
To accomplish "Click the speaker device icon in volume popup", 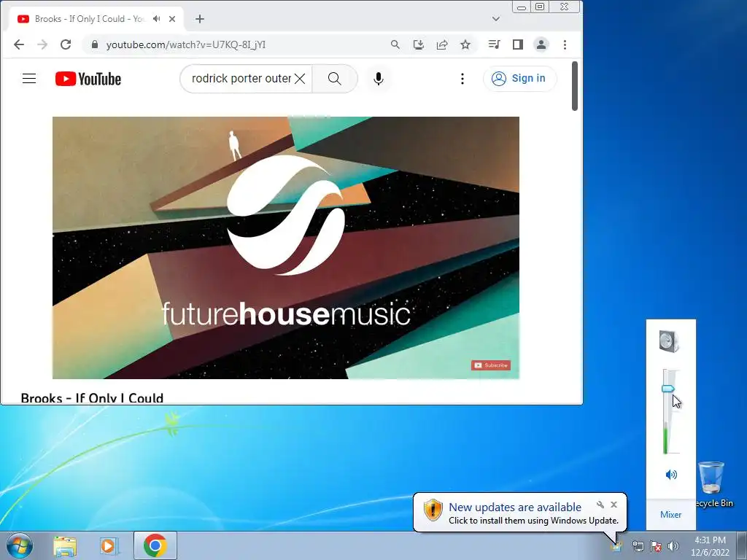I will [669, 341].
